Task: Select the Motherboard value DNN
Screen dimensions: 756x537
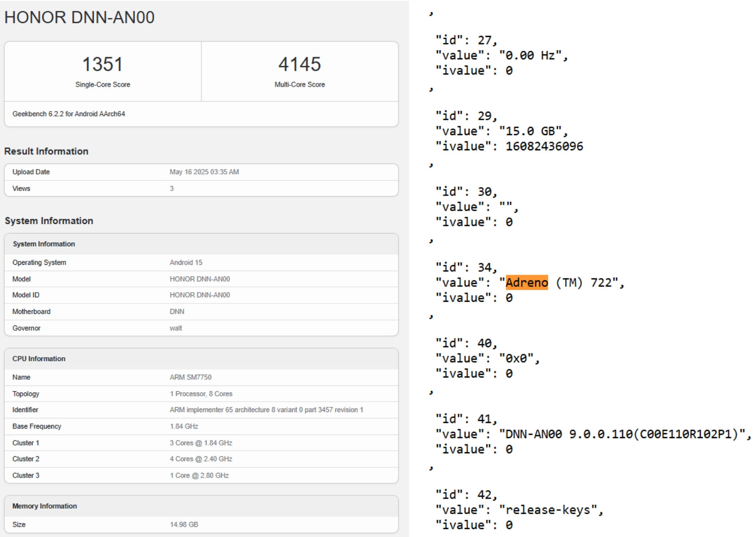Action: 177,312
